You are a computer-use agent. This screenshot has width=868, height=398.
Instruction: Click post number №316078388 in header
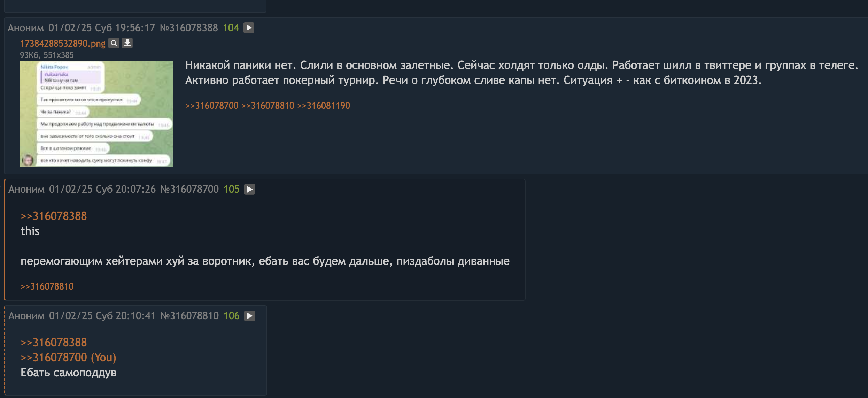pos(189,28)
